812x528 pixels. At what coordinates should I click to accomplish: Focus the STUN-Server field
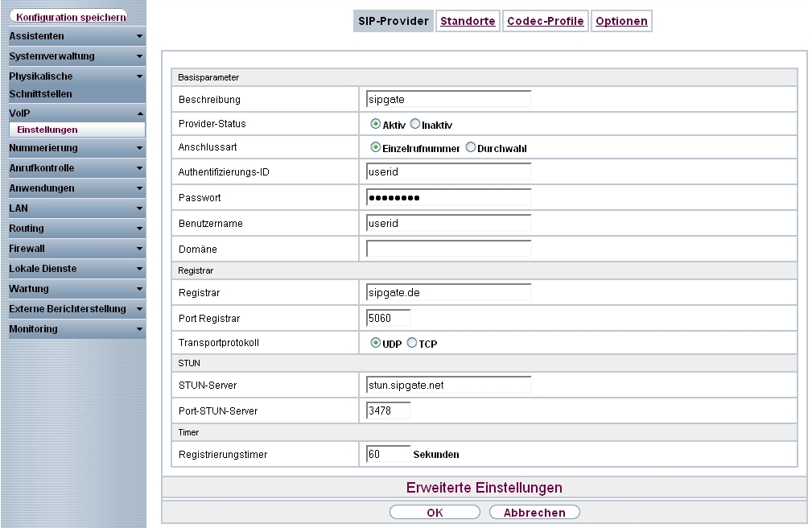click(448, 385)
